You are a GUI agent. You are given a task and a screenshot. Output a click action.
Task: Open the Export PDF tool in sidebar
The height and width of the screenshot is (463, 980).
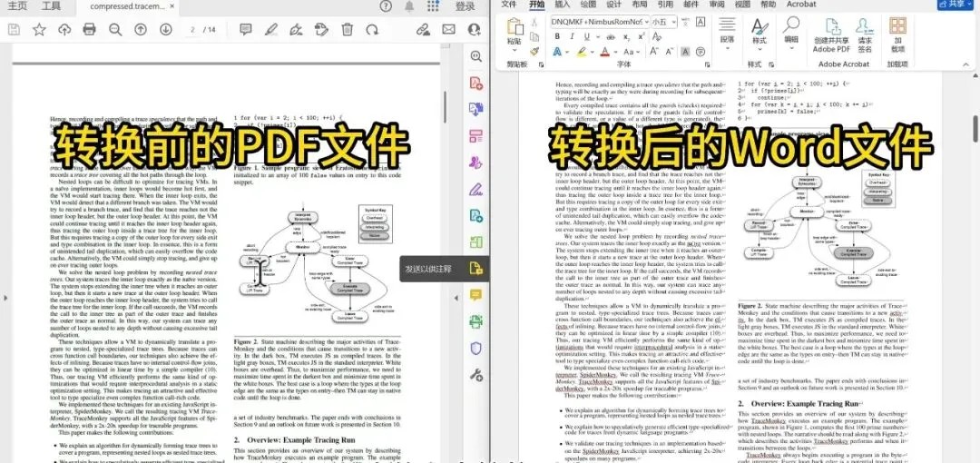[x=476, y=110]
